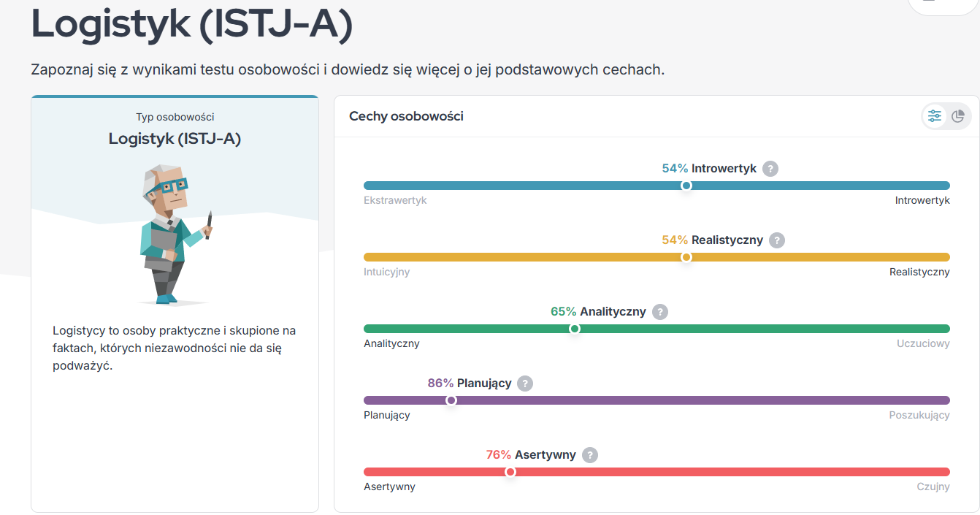Click the red Asertywny slider handle
The height and width of the screenshot is (515, 980).
click(510, 472)
